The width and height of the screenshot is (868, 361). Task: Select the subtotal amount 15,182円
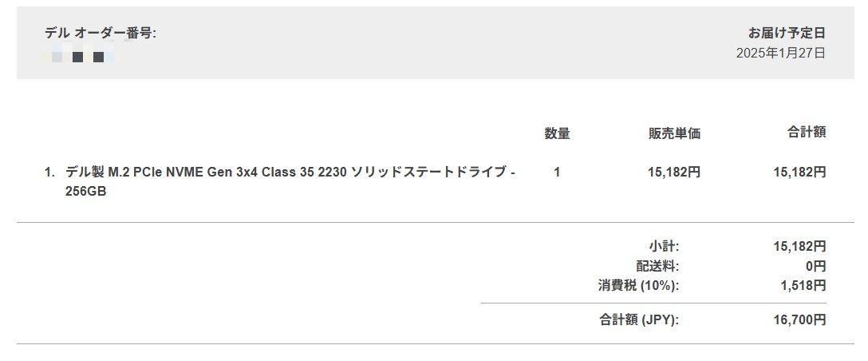coord(799,246)
